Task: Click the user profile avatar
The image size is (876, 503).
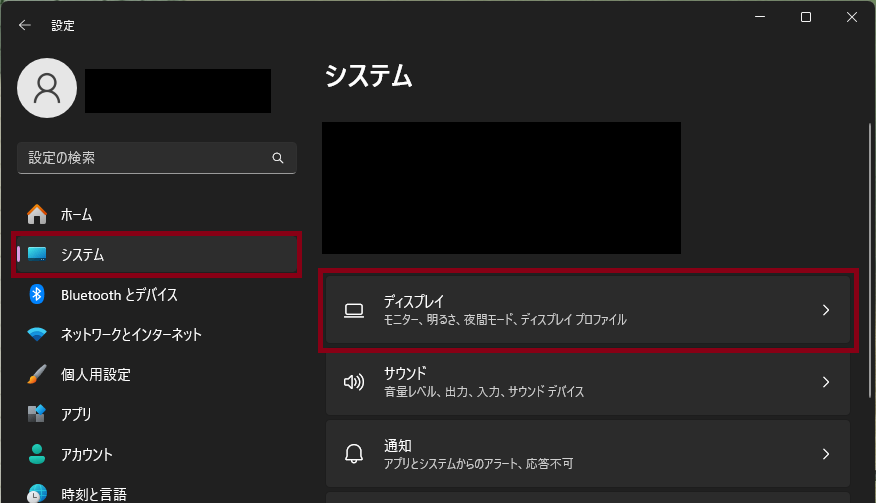Action: point(47,88)
